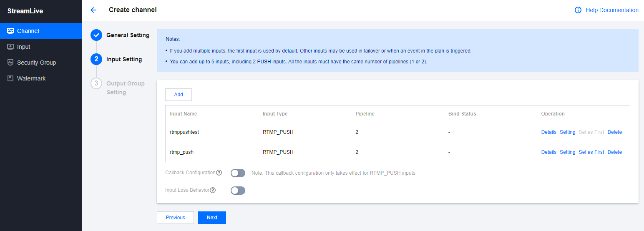Open Details for rtmppushtest input

pos(548,132)
